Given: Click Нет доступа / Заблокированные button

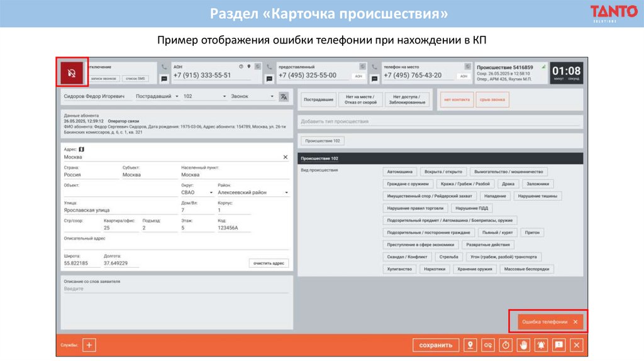Looking at the screenshot, I should tap(407, 99).
